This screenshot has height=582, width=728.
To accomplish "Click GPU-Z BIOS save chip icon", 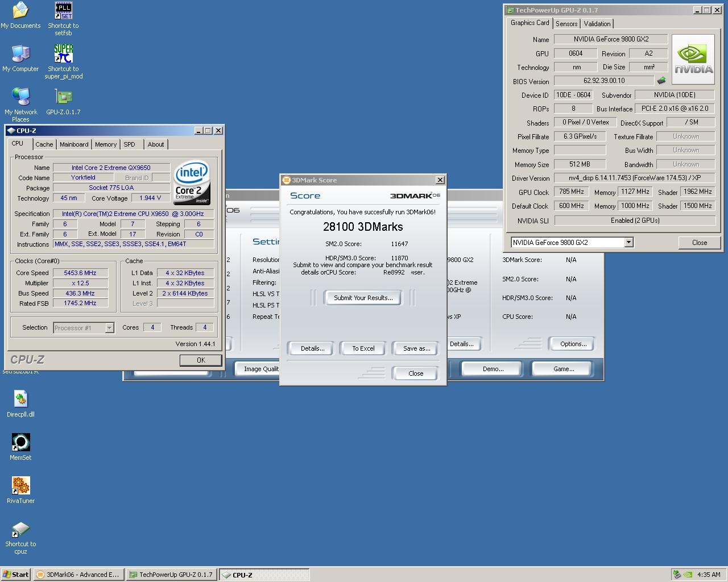I will [661, 81].
